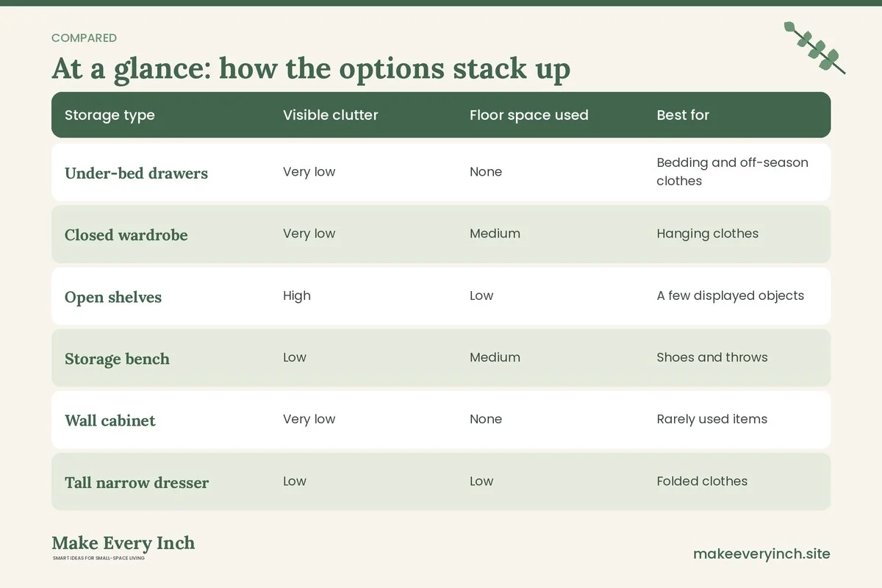Click the 'Visible clutter' column header
Image resolution: width=882 pixels, height=588 pixels.
331,115
